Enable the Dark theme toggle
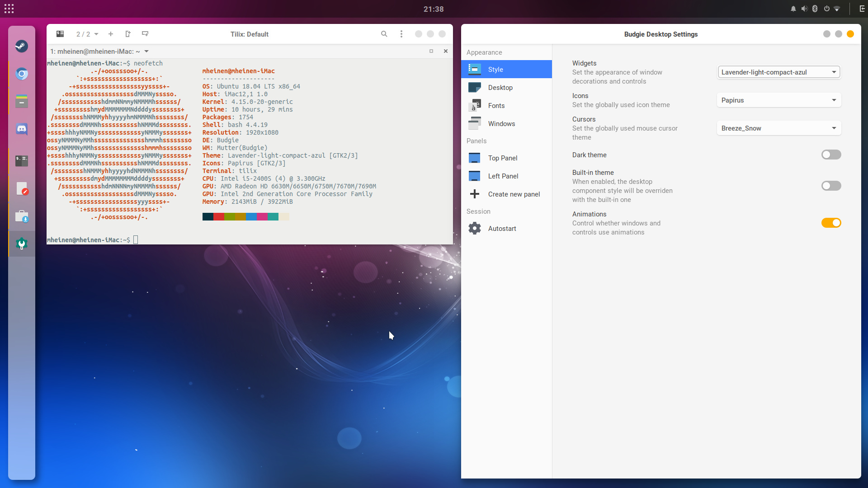The height and width of the screenshot is (488, 868). point(831,155)
